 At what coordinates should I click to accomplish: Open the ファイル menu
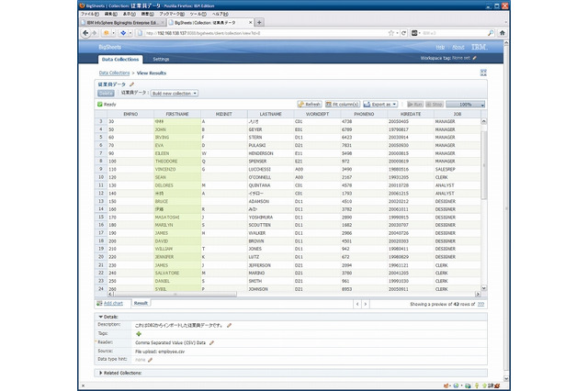[x=90, y=14]
